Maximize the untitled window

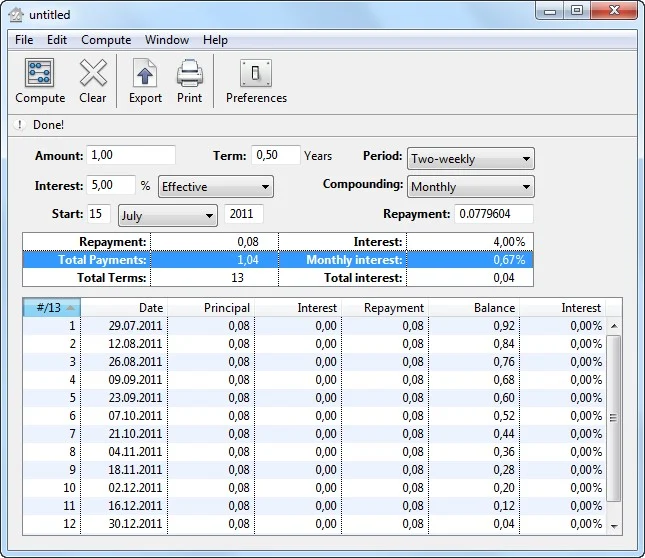(577, 11)
